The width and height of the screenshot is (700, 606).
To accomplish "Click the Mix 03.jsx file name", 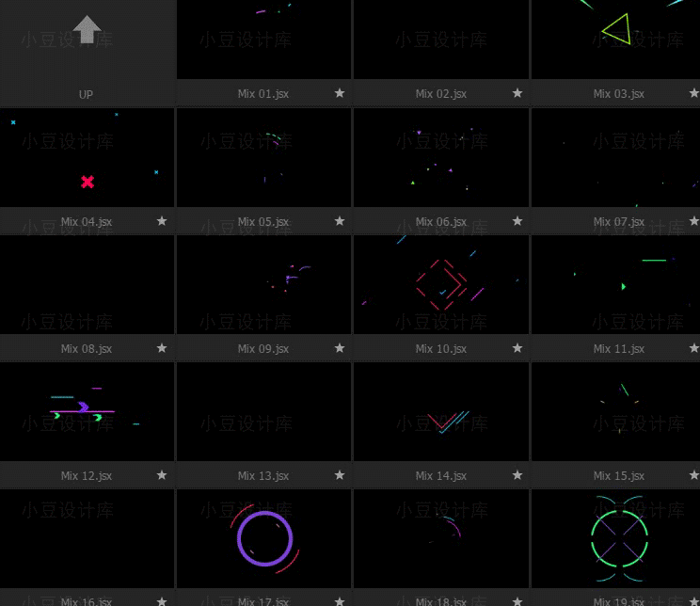I will (x=619, y=94).
